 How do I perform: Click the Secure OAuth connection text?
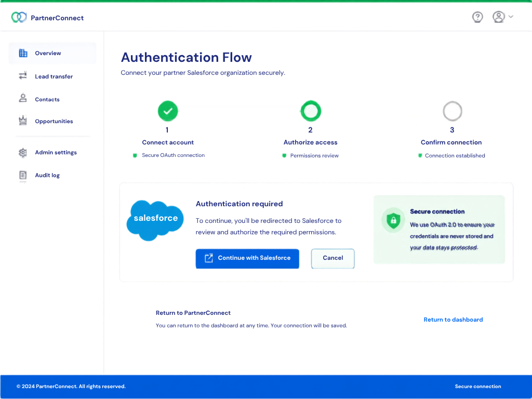click(x=173, y=155)
